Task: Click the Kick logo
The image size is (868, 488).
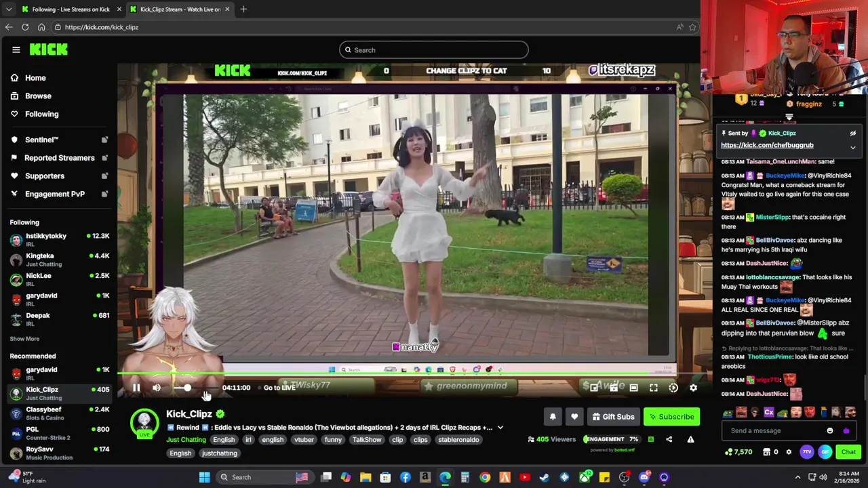Action: coord(49,49)
